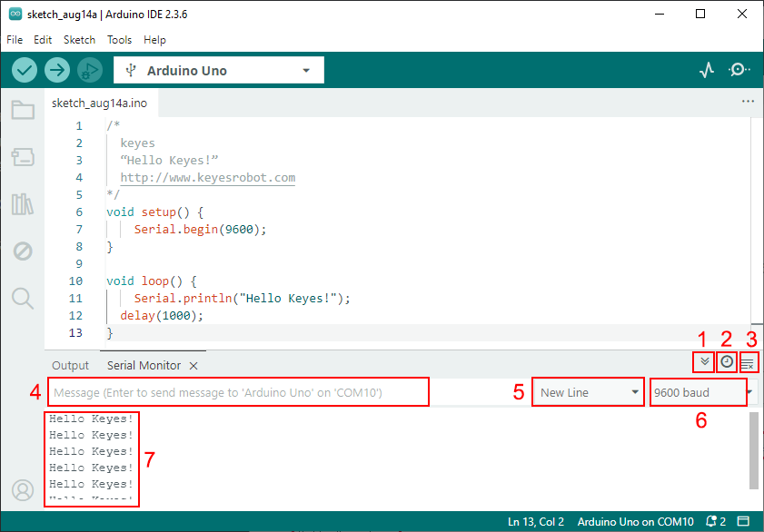Viewport: 764px width, 532px height.
Task: Toggle the bottom panel icon in status bar
Action: click(x=743, y=521)
